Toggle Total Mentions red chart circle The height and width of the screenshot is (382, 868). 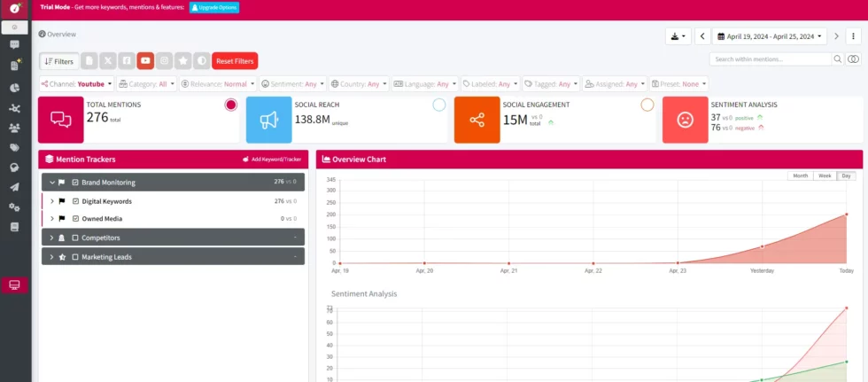point(231,105)
